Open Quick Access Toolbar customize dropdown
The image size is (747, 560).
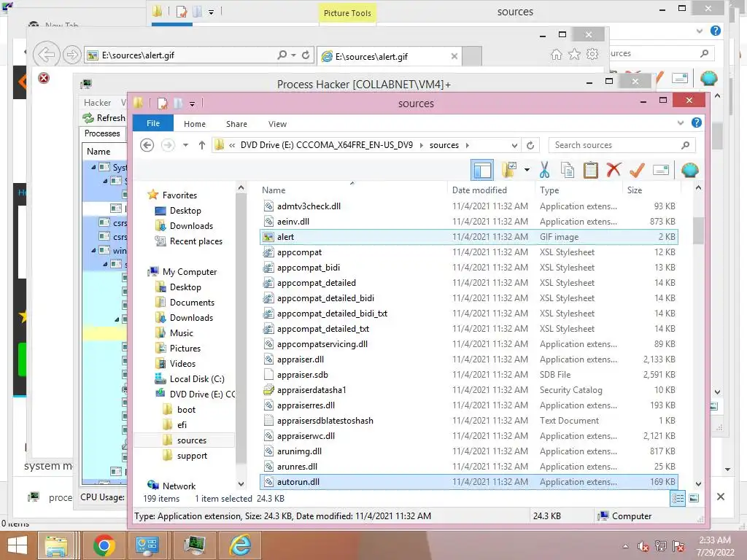pos(192,104)
